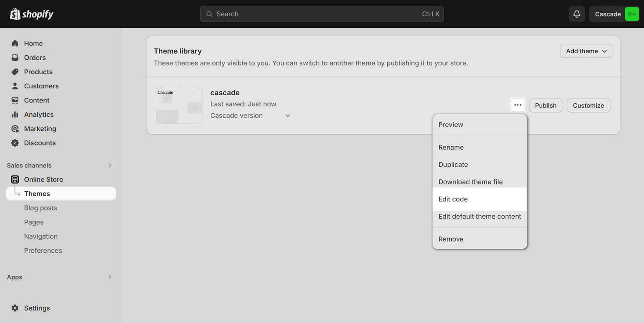The image size is (644, 323).
Task: Click the cascade theme thumbnail
Action: (x=179, y=106)
